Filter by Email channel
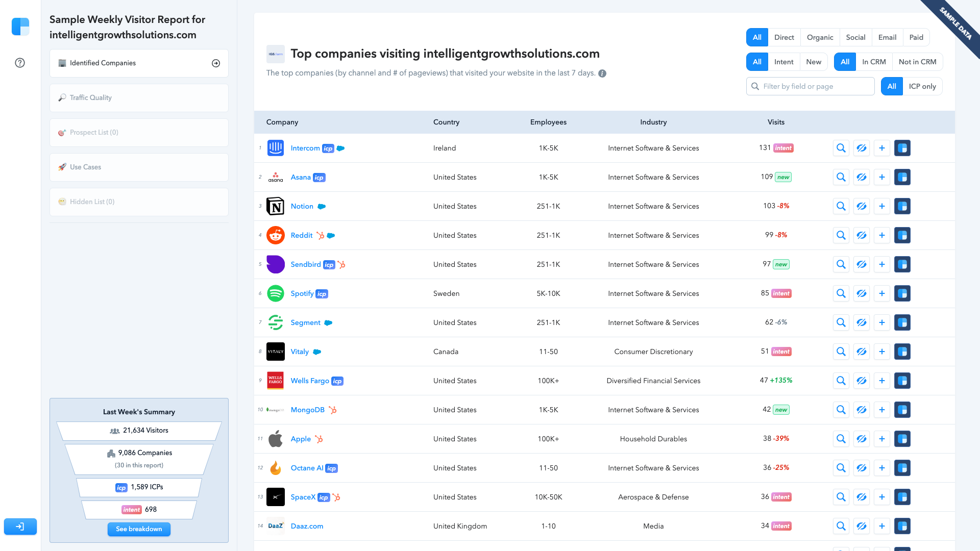The image size is (980, 551). [x=887, y=37]
